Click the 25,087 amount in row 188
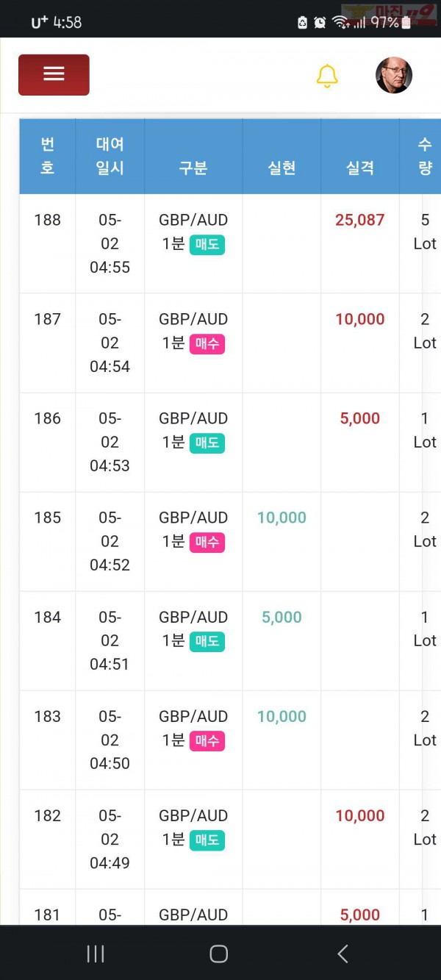 click(360, 220)
